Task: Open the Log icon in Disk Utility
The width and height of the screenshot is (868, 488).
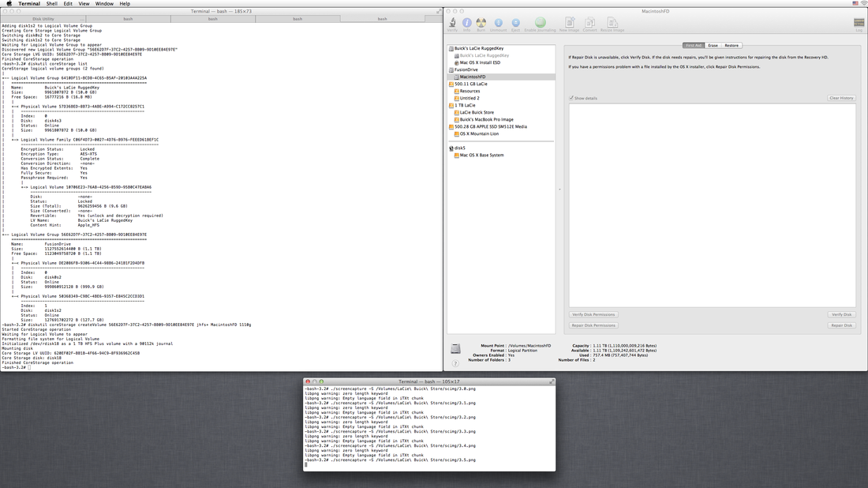Action: (x=859, y=24)
